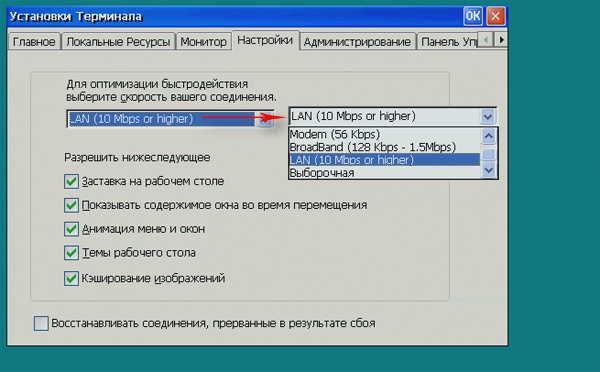Close the Установки Терминала dialog

tap(496, 16)
